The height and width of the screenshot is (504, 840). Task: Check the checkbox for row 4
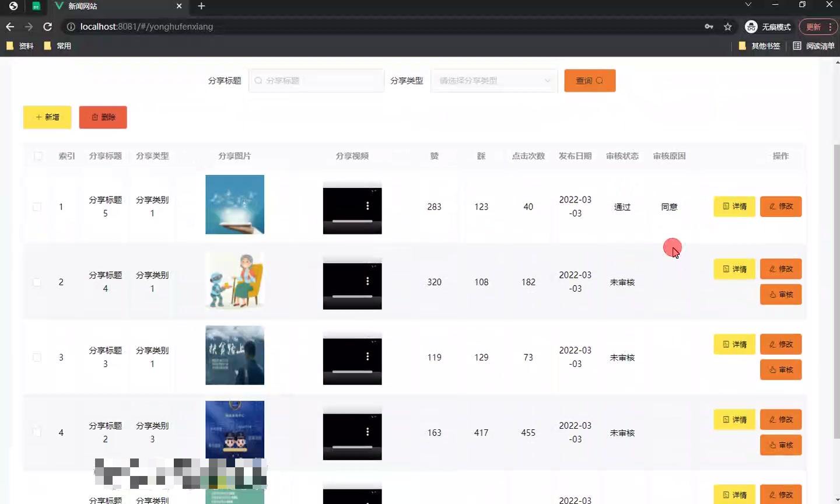[37, 433]
